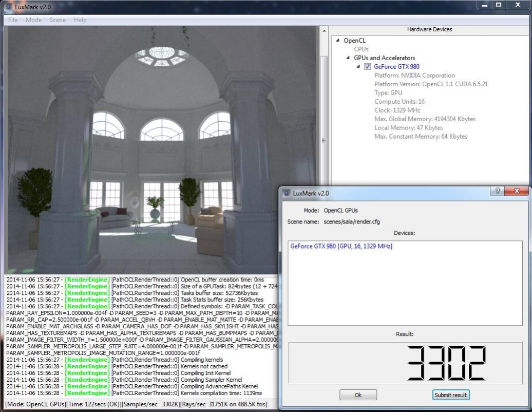532x412 pixels.
Task: Minimize the LuxMark main window
Action: [485, 5]
